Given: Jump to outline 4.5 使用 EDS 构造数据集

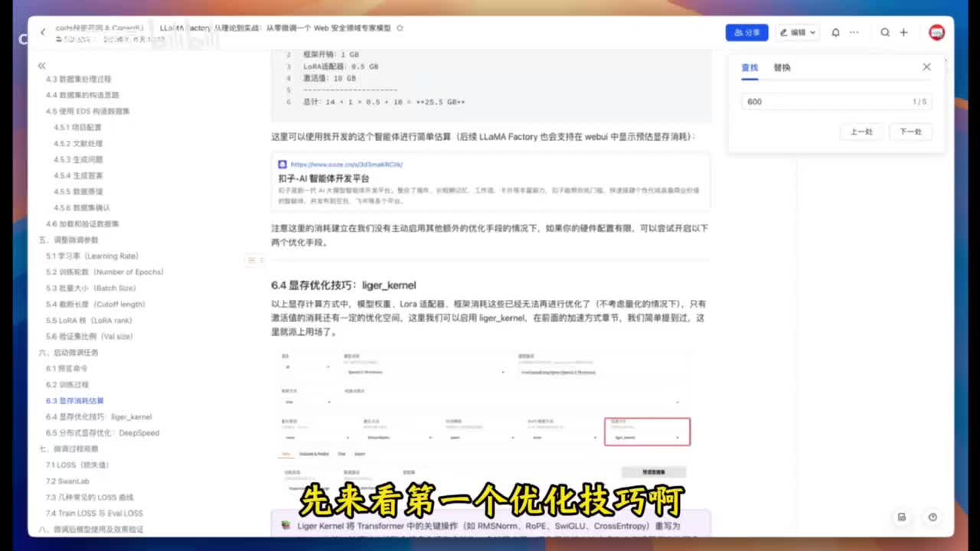Looking at the screenshot, I should coord(87,111).
